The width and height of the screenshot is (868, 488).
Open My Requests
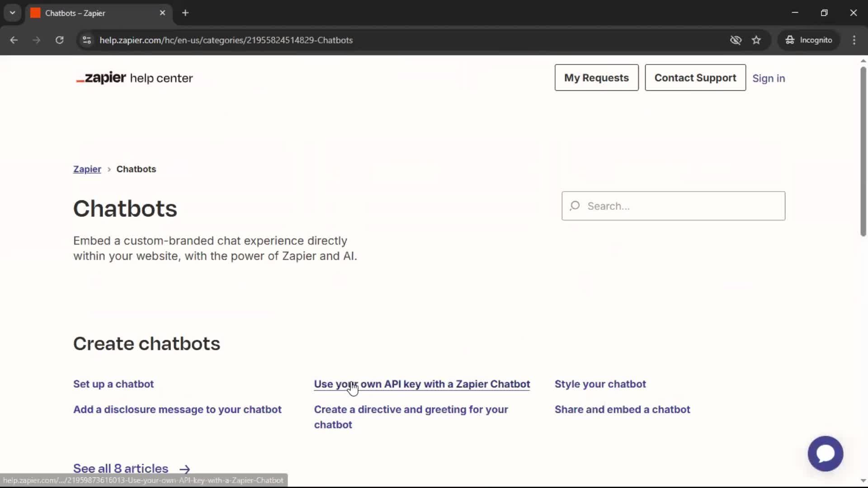pos(596,78)
